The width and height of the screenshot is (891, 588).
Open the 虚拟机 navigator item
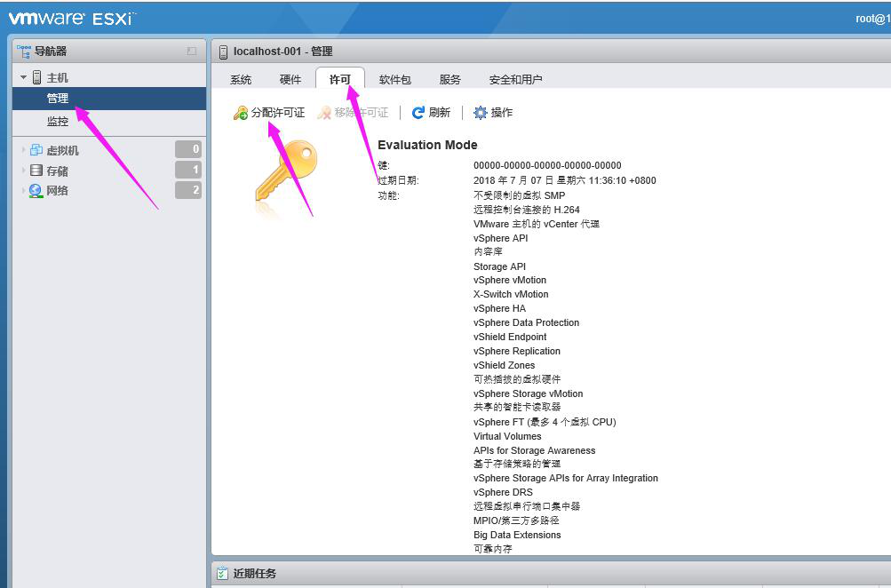click(62, 150)
